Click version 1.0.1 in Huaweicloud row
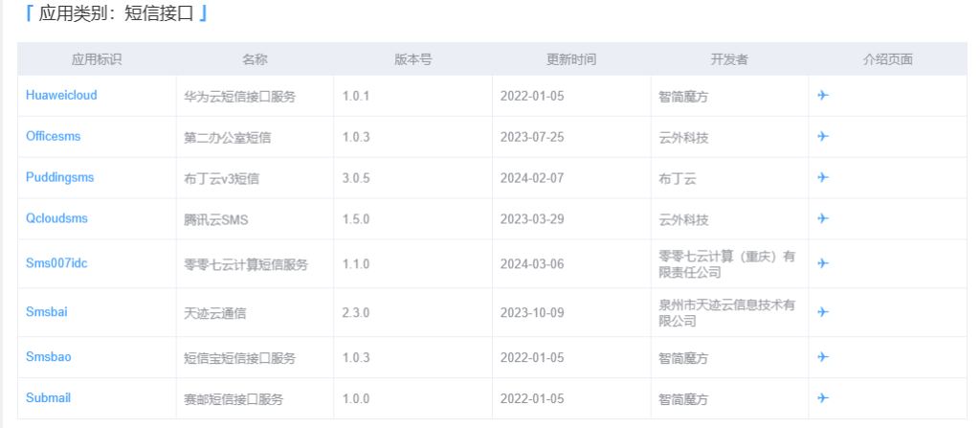 tap(356, 97)
